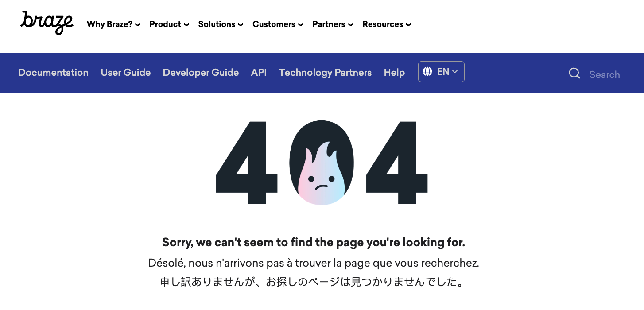The width and height of the screenshot is (644, 310).
Task: Open the EN language selector chevron
Action: [455, 72]
